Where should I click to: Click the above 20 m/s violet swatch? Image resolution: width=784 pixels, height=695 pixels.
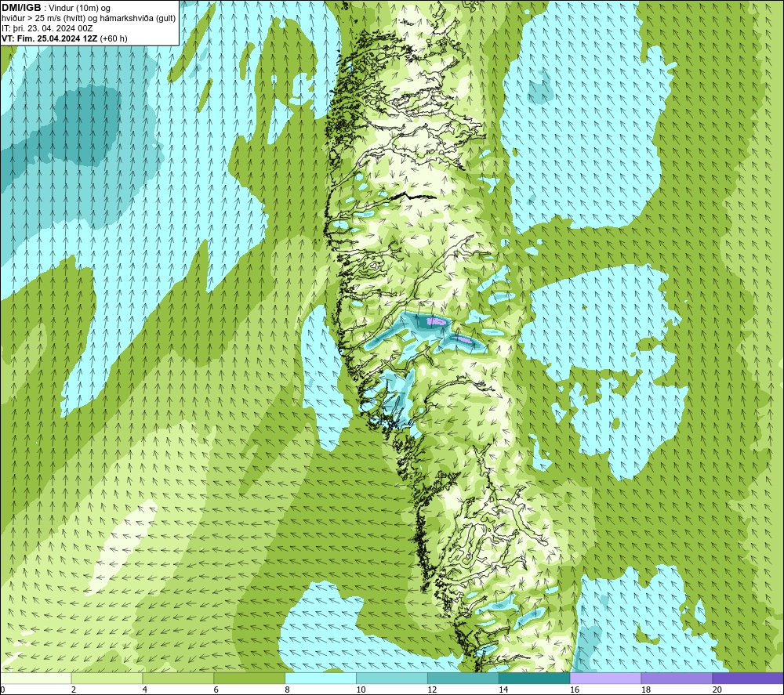(747, 678)
